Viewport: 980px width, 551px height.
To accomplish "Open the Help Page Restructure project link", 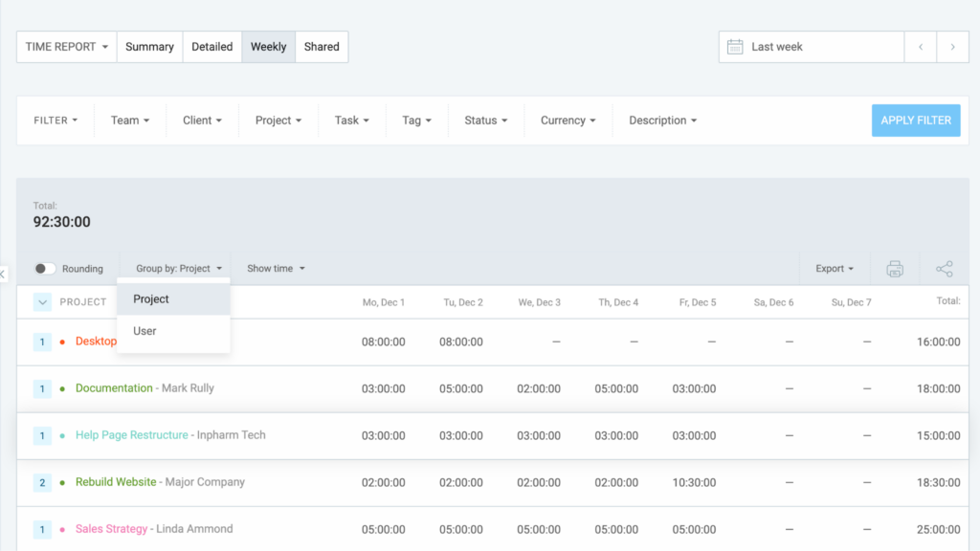I will [x=132, y=435].
